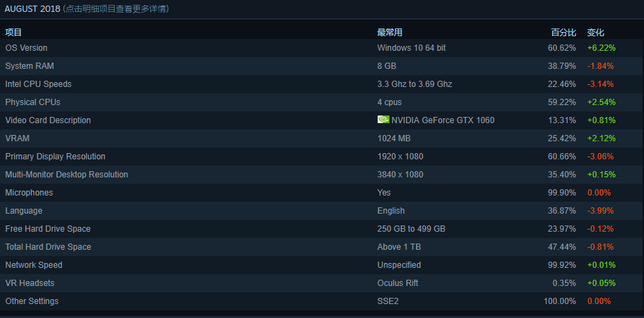Expand the System RAM survey row

(x=29, y=66)
